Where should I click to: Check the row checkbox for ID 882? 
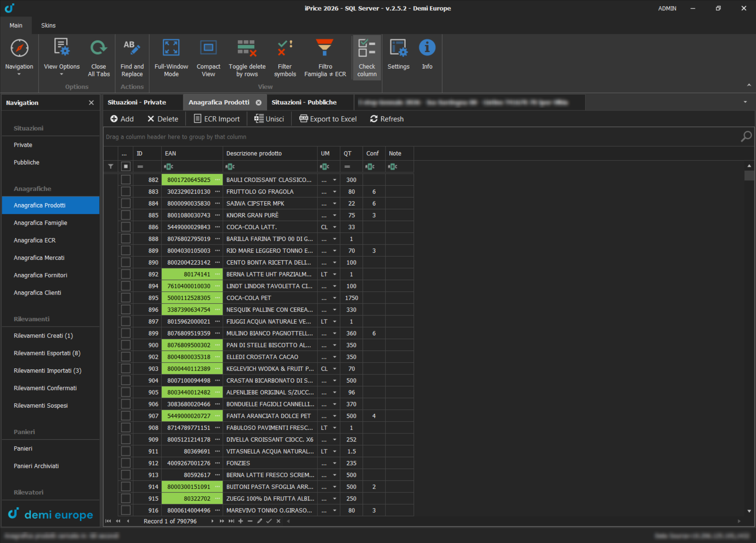(x=126, y=179)
